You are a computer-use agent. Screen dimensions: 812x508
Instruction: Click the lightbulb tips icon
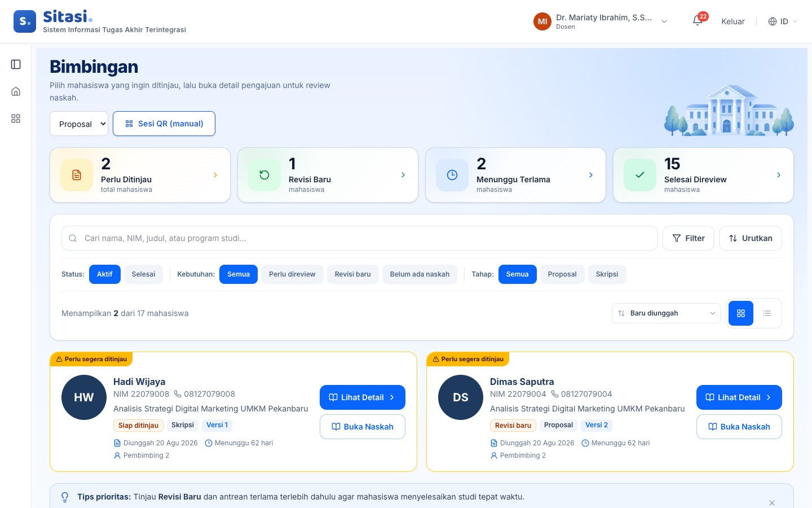pos(65,497)
